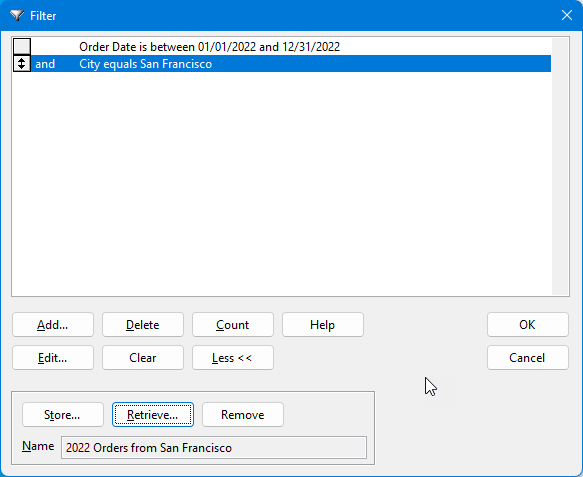Click the Edit... button
This screenshot has height=477, width=583.
coord(53,358)
